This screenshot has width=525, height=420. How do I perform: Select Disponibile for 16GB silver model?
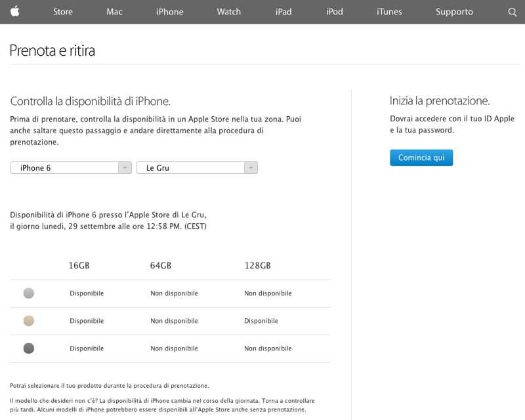coord(86,293)
